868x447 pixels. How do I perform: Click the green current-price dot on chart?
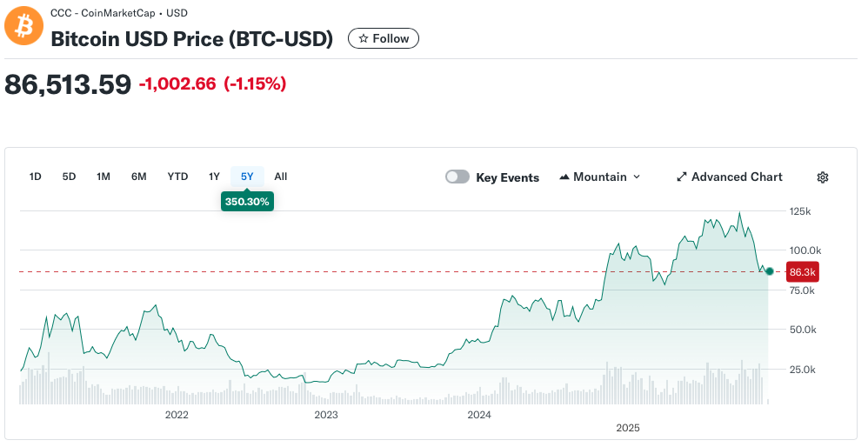pos(770,271)
